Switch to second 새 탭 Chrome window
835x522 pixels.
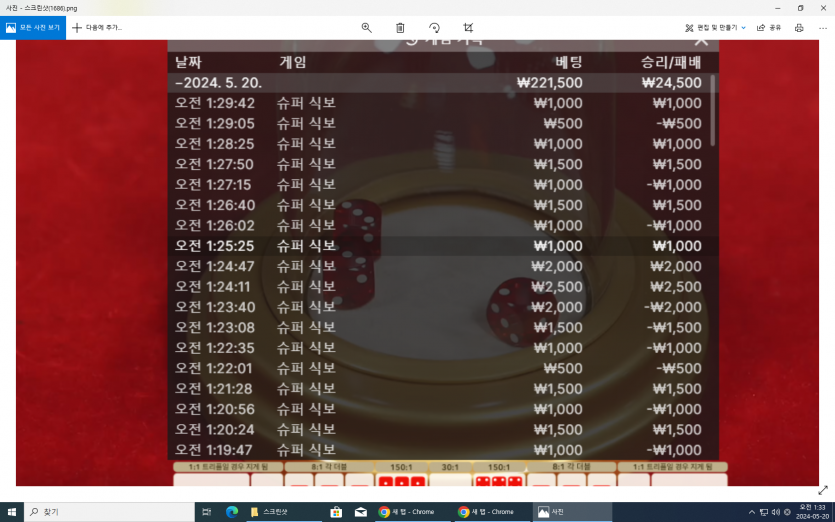tap(492, 512)
